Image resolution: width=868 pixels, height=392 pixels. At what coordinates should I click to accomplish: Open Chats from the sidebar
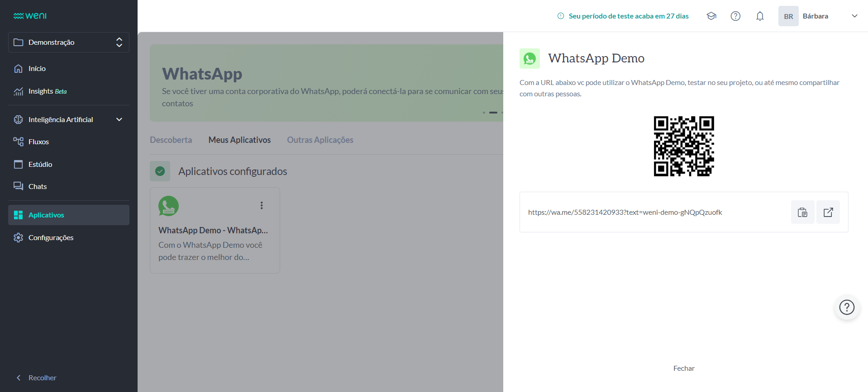click(38, 186)
